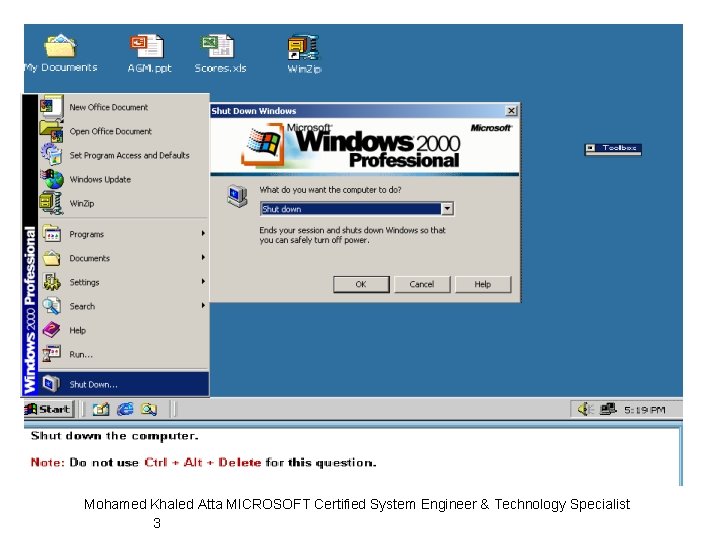This screenshot has height=540, width=720.
Task: Click the Start button
Action: click(x=49, y=409)
